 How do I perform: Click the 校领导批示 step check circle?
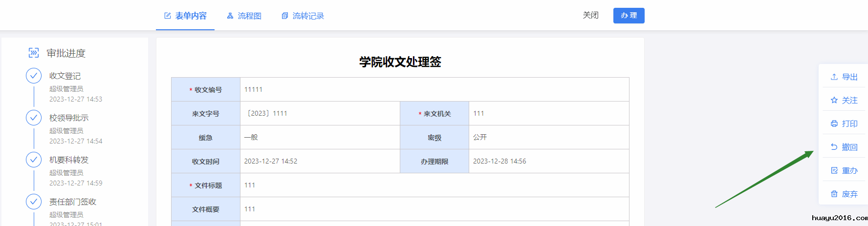click(x=34, y=118)
